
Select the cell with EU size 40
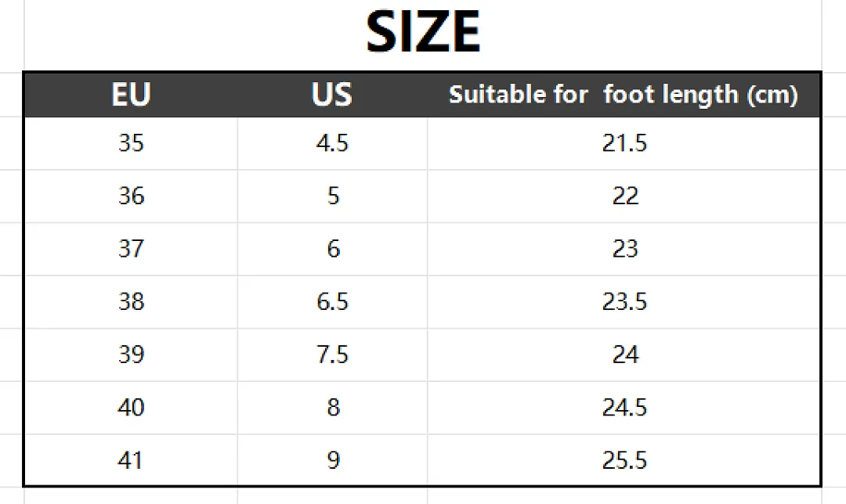coord(131,408)
